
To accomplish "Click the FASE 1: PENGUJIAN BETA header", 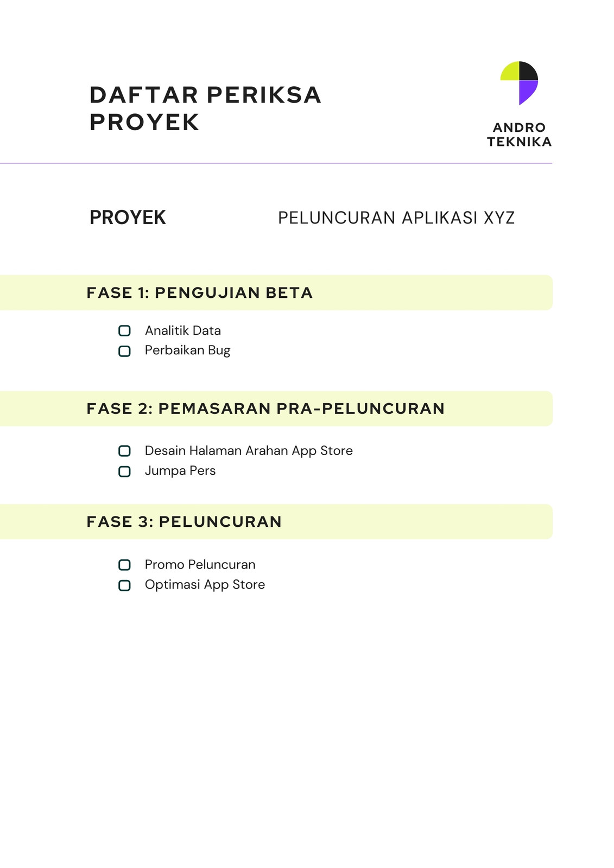I will click(276, 292).
